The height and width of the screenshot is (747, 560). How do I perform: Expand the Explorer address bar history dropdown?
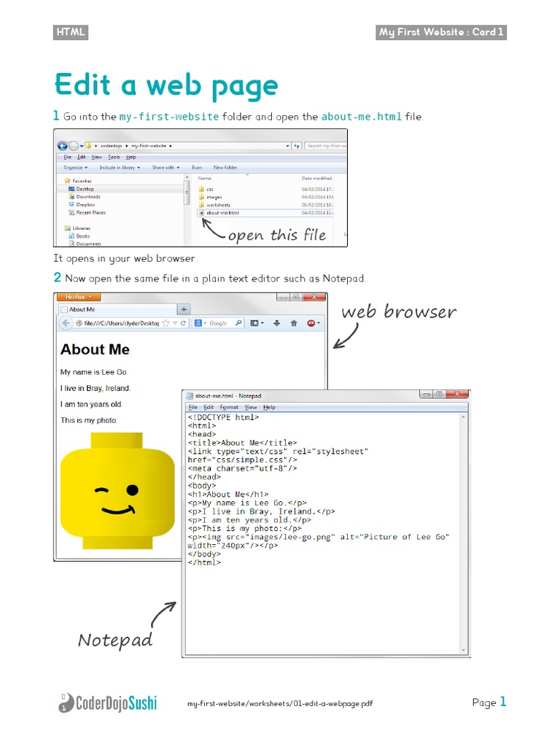287,146
